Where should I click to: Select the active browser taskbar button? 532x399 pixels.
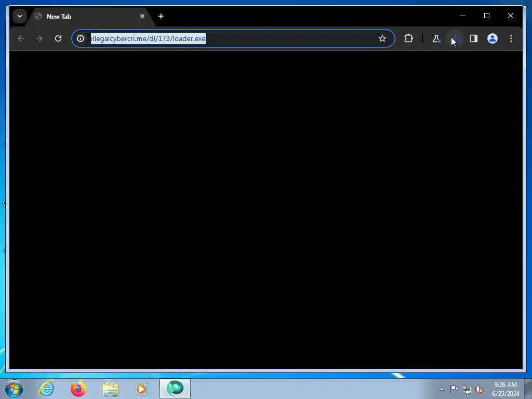click(175, 389)
